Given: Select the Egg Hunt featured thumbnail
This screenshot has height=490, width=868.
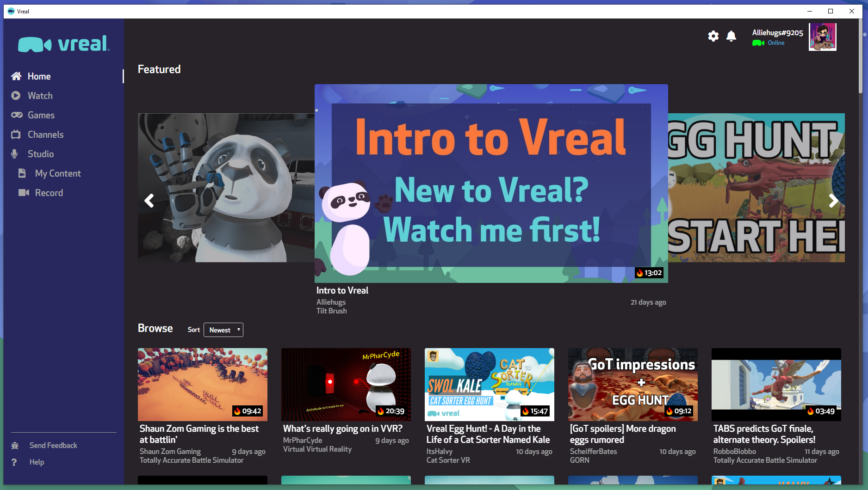Looking at the screenshot, I should 756,188.
